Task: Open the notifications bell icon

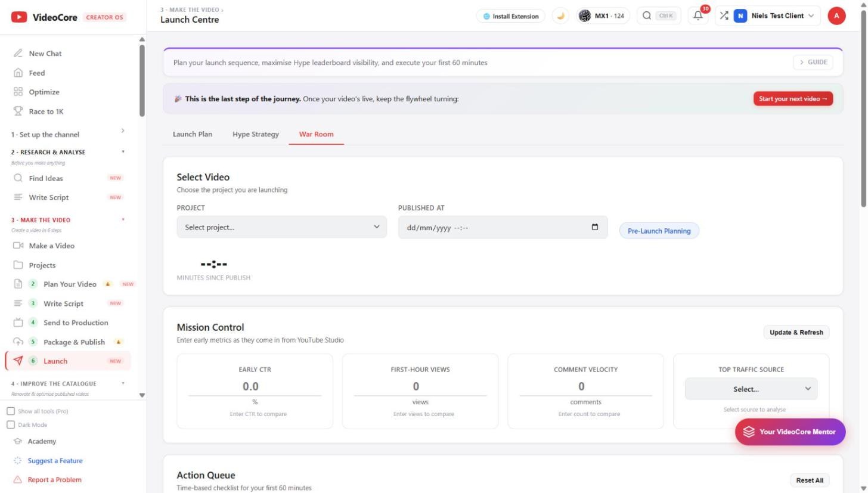Action: tap(698, 16)
